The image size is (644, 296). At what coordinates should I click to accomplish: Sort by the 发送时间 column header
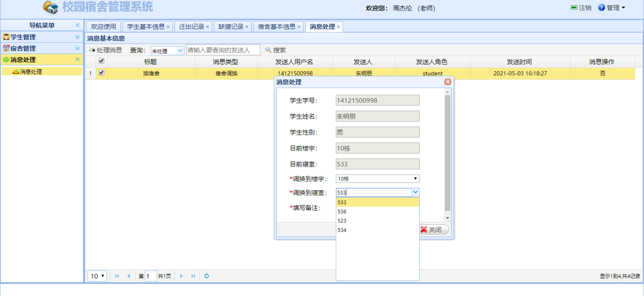(520, 62)
